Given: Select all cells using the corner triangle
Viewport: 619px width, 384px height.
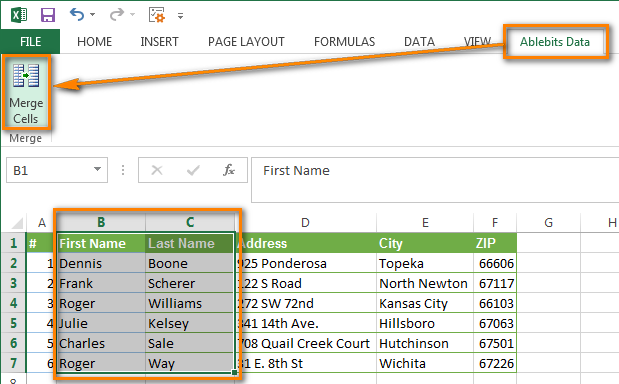Looking at the screenshot, I should [x=16, y=223].
